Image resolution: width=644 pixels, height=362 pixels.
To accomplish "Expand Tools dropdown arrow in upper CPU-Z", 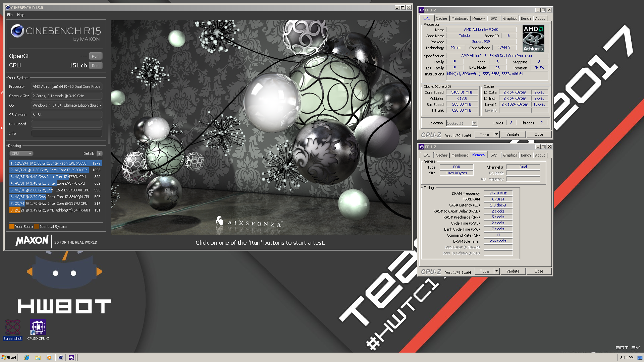I will click(497, 134).
